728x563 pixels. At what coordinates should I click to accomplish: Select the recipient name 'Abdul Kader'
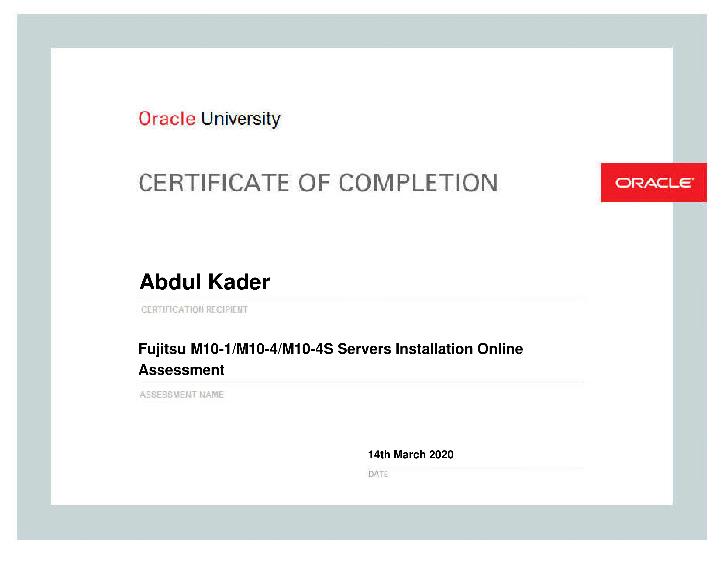click(x=204, y=282)
